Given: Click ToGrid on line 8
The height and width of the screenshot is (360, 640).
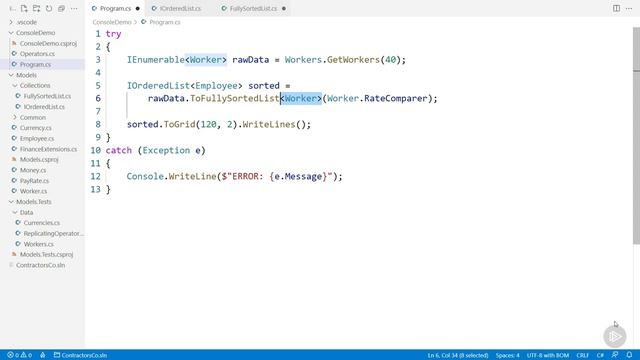Looking at the screenshot, I should pyautogui.click(x=179, y=124).
